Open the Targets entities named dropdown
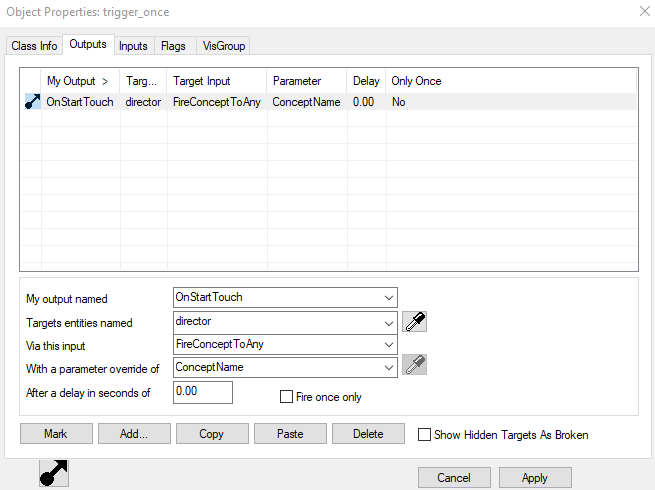Image resolution: width=655 pixels, height=490 pixels. coord(388,322)
